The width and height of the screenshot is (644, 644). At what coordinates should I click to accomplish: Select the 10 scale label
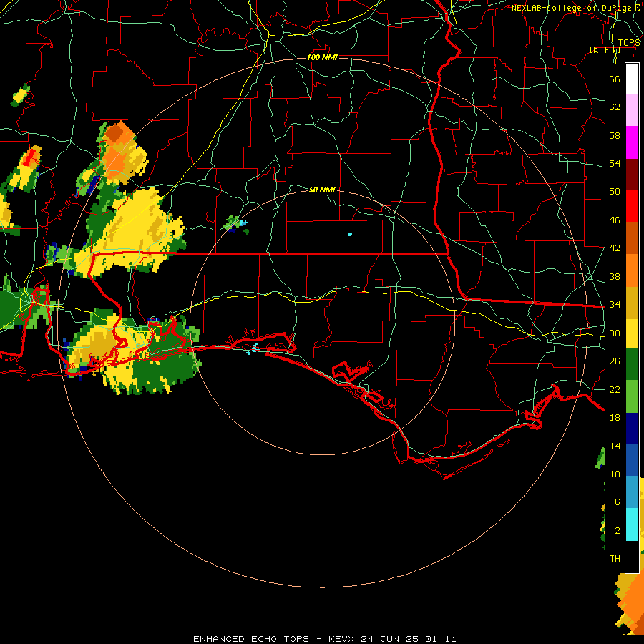[615, 474]
